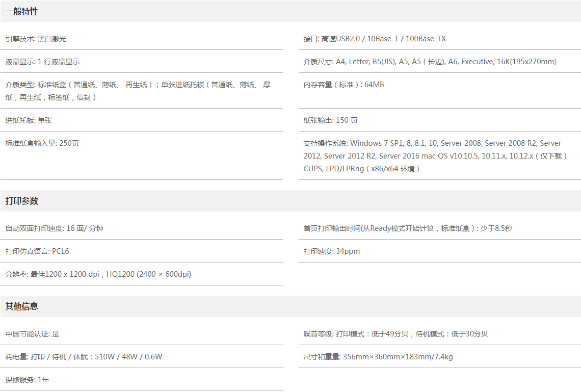581x392 pixels.
Task: Click the 打印参数 section header
Action: [22, 201]
